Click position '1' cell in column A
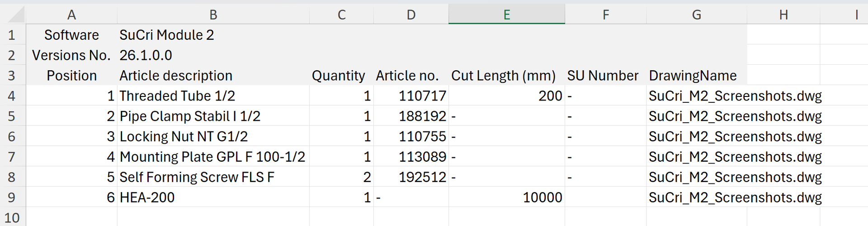The height and width of the screenshot is (226, 868). 71,96
